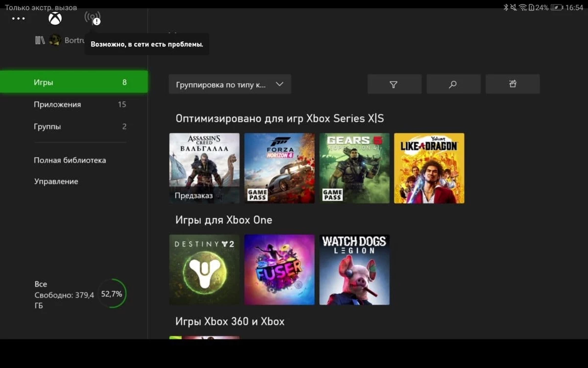
Task: Open Fuser game tile
Action: coord(279,269)
